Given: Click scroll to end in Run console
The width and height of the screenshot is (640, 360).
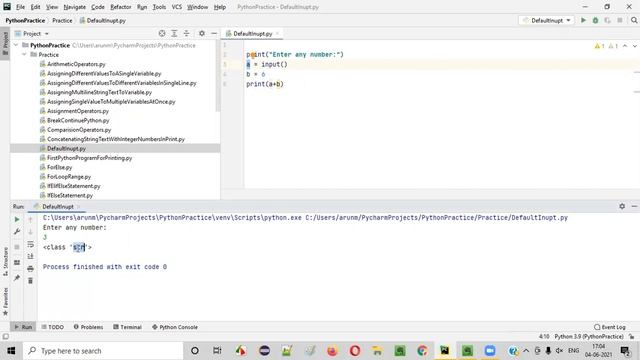Looking at the screenshot, I should (x=31, y=256).
